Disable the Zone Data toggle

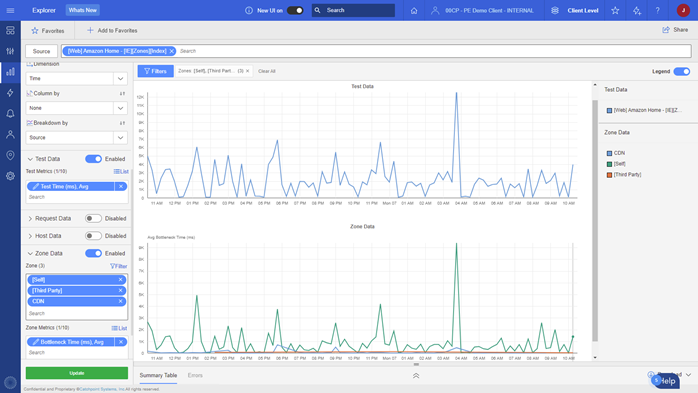pos(93,253)
